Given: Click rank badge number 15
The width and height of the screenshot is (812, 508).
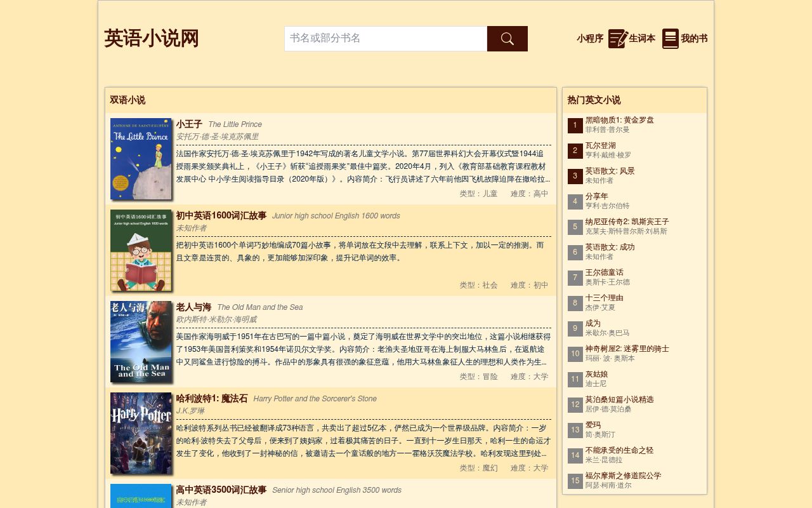Looking at the screenshot, I should coord(575,481).
